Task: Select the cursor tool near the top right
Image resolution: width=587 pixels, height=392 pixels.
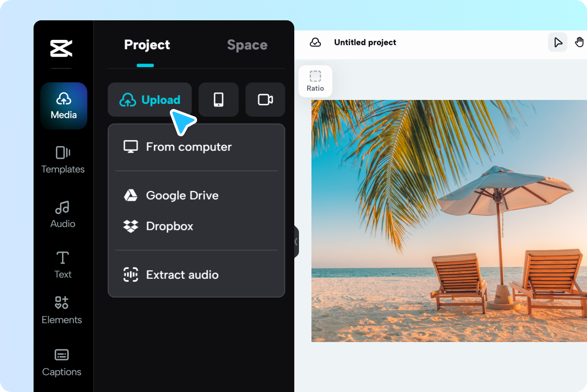Action: (557, 42)
